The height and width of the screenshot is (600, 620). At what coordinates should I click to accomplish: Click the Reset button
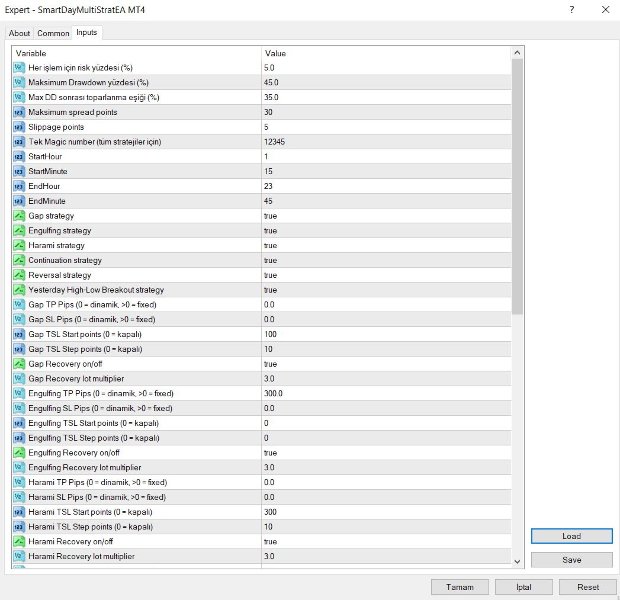(588, 587)
